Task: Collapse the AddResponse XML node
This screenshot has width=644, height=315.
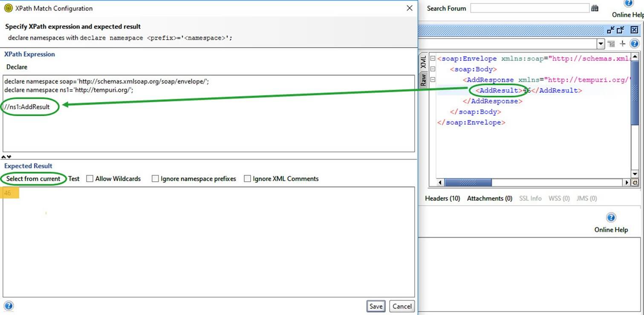Action: (433, 80)
